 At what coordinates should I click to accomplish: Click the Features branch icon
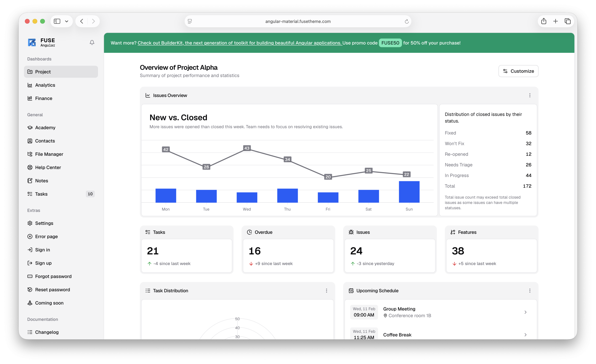(x=453, y=232)
